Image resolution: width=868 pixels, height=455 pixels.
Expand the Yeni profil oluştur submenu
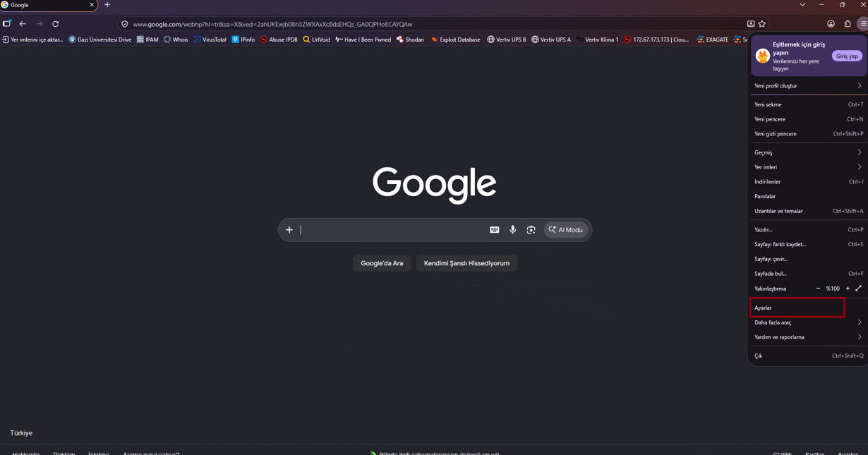[x=808, y=86]
